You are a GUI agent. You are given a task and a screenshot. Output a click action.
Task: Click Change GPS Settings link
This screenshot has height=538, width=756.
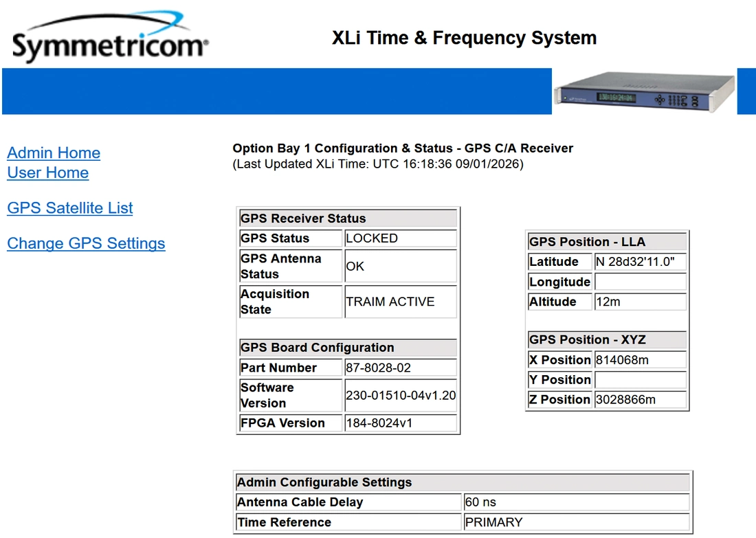(86, 243)
